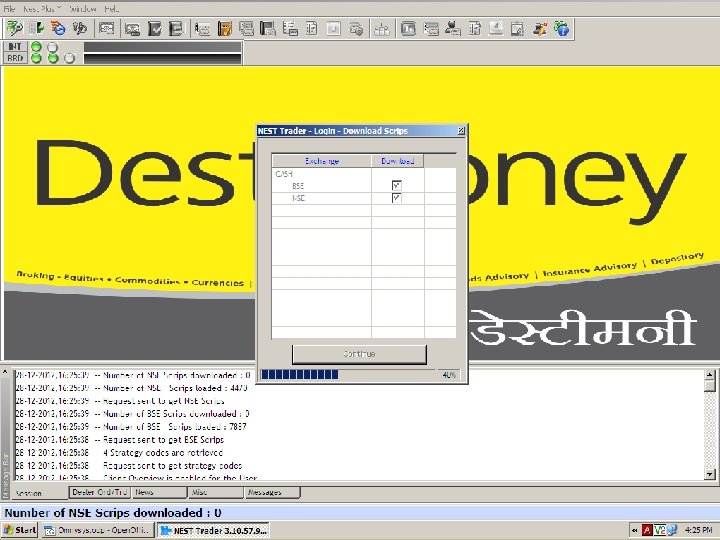Select the NSE exchange row label
Screen dimensions: 720x540
tap(298, 198)
